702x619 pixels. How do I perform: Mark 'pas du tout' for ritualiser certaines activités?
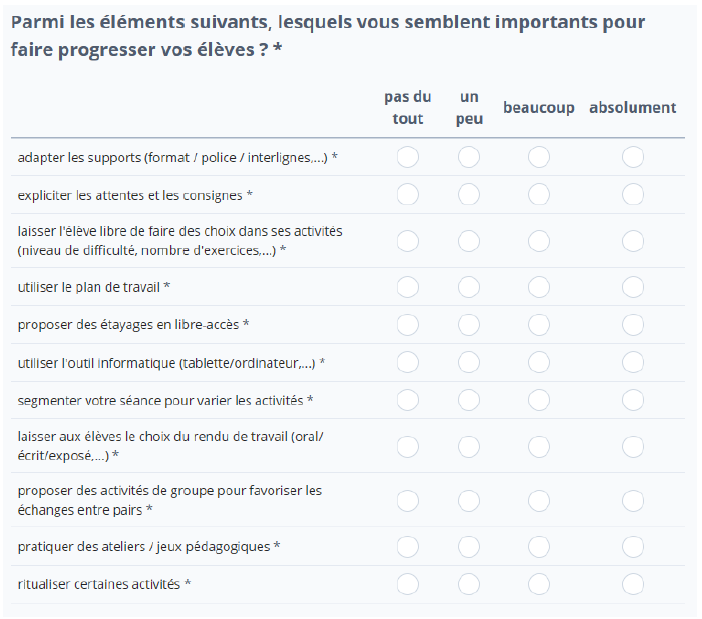click(x=408, y=584)
